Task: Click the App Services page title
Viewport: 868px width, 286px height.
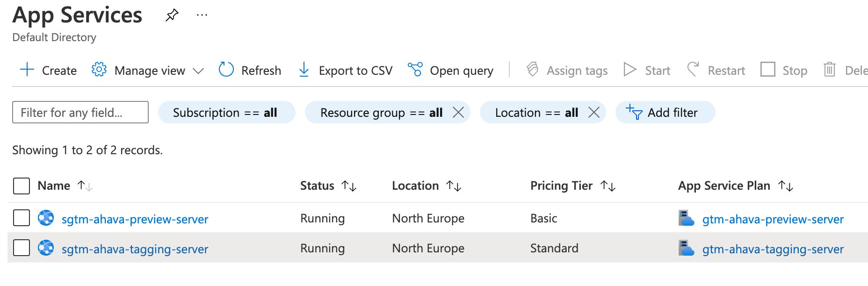Action: point(77,15)
